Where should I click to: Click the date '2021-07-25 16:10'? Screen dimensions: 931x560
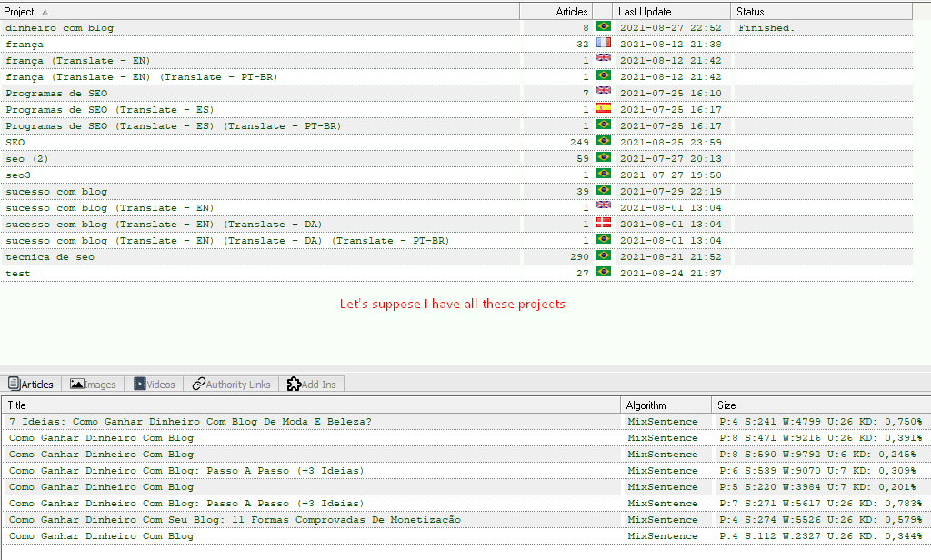(x=671, y=94)
